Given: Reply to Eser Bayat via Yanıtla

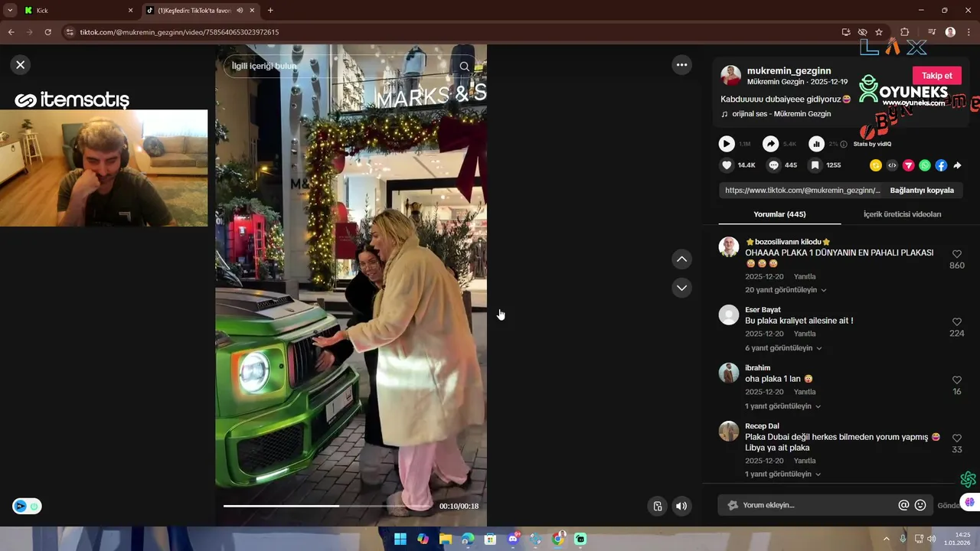Looking at the screenshot, I should tap(805, 334).
